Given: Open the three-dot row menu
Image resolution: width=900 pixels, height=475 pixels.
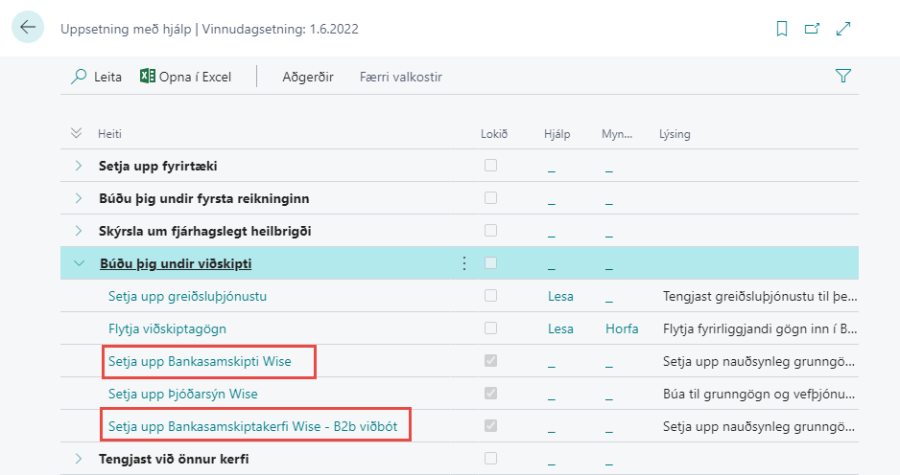Looking at the screenshot, I should [x=463, y=263].
